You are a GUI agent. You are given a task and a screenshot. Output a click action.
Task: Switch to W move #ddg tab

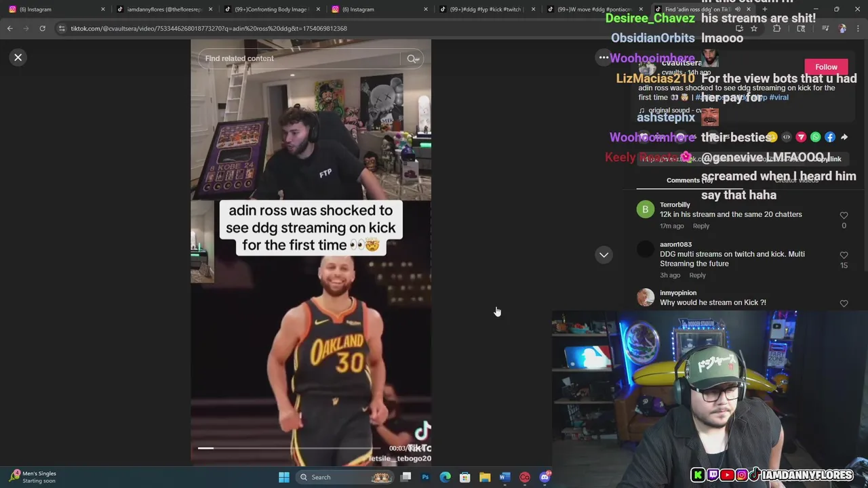point(593,9)
